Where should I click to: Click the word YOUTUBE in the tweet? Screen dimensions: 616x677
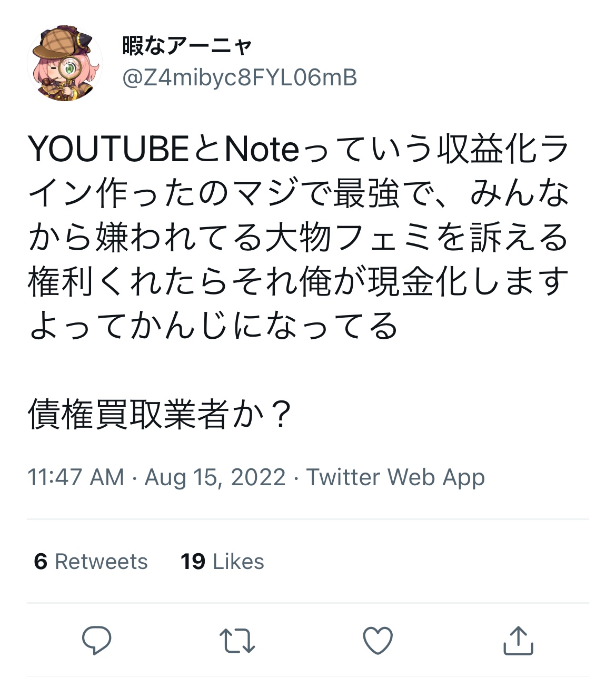pyautogui.click(x=108, y=150)
